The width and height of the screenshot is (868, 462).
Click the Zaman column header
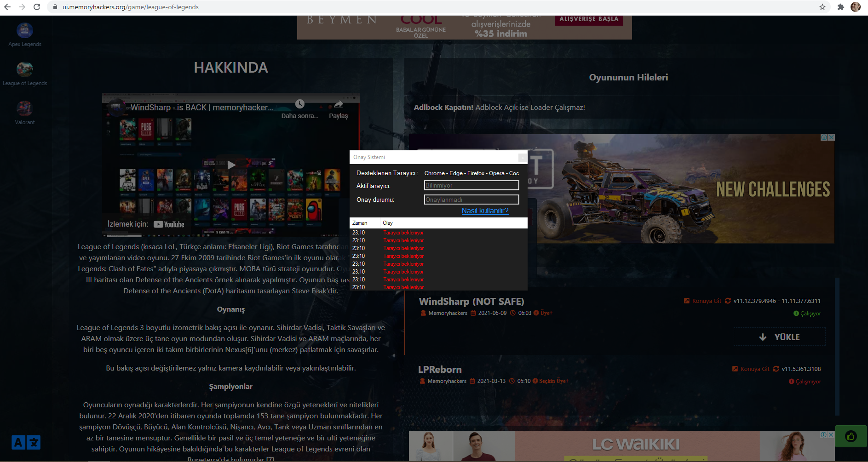[x=365, y=223]
